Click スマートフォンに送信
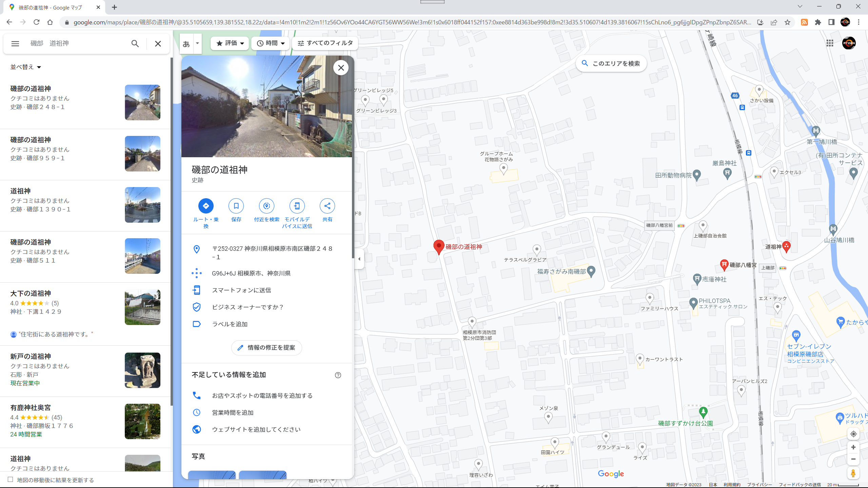The width and height of the screenshot is (868, 488). click(267, 290)
